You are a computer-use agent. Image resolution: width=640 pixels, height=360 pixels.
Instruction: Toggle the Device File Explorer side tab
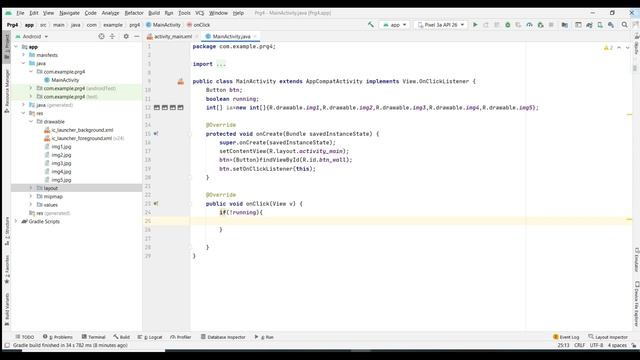[637, 304]
